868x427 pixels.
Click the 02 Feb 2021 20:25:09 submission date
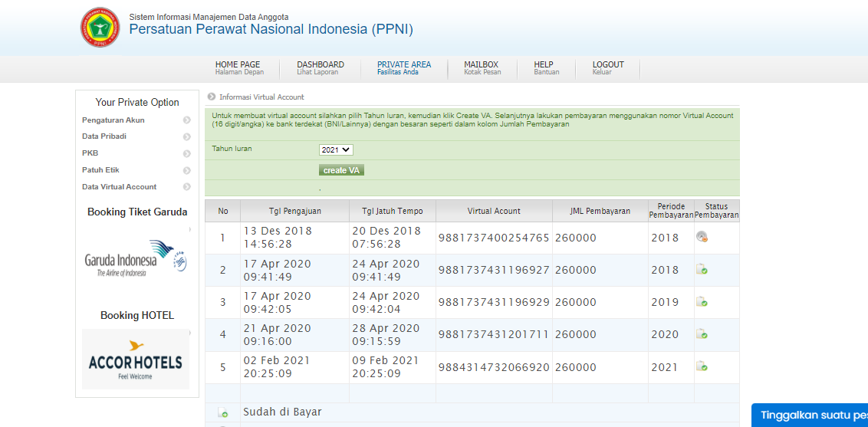(277, 366)
